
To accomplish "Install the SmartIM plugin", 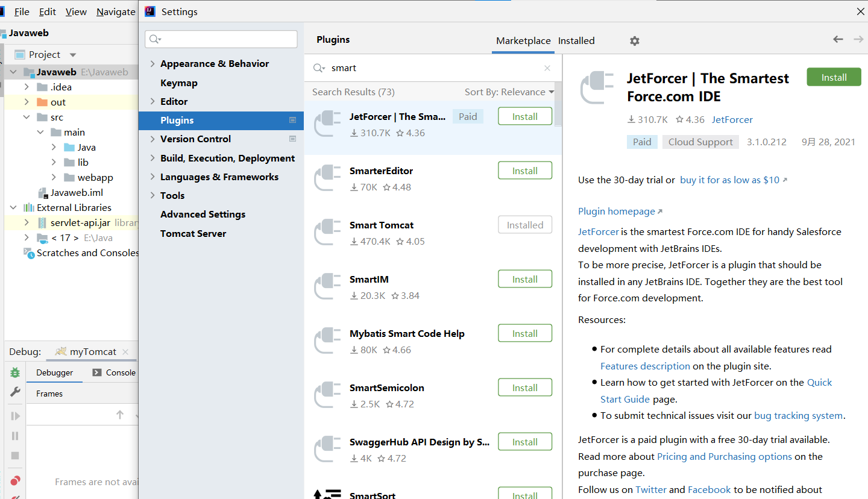I will (525, 279).
